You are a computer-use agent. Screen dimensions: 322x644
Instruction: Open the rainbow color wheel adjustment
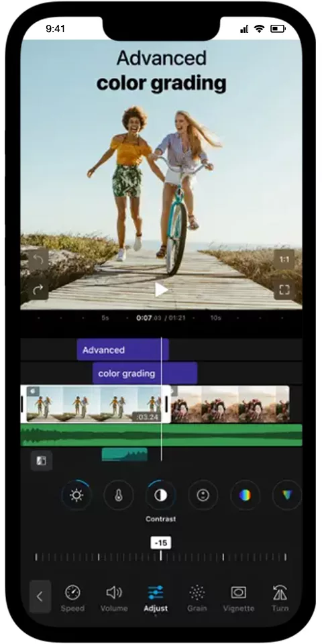tap(245, 495)
